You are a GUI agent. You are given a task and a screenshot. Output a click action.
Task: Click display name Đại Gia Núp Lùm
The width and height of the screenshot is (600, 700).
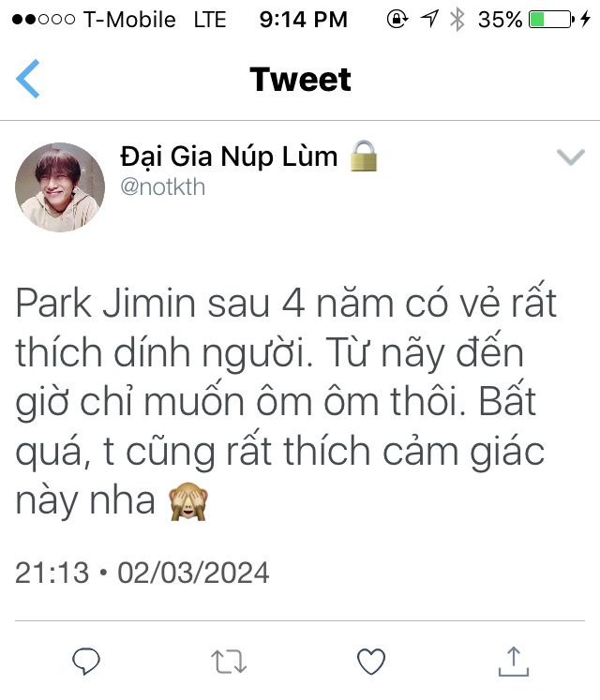(x=229, y=156)
